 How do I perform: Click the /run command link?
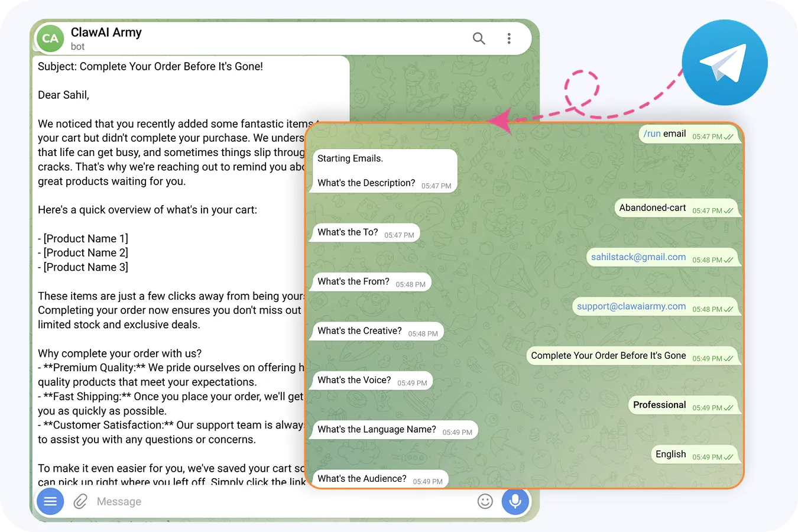click(x=652, y=134)
